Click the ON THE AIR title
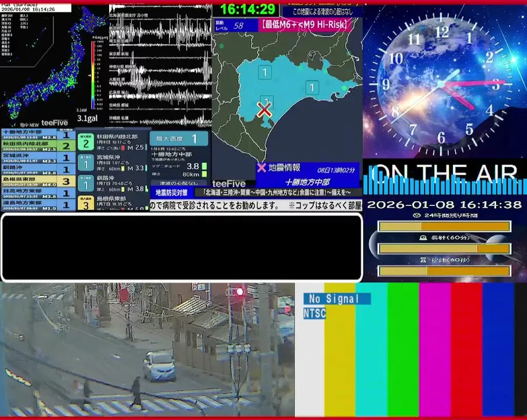The width and height of the screenshot is (527, 420). pyautogui.click(x=445, y=173)
